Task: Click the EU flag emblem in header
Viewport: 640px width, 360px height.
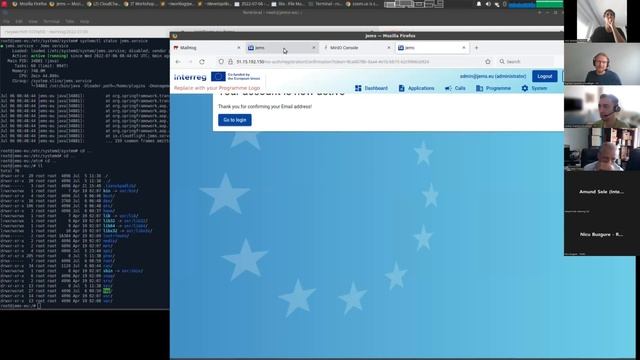Action: coord(218,76)
